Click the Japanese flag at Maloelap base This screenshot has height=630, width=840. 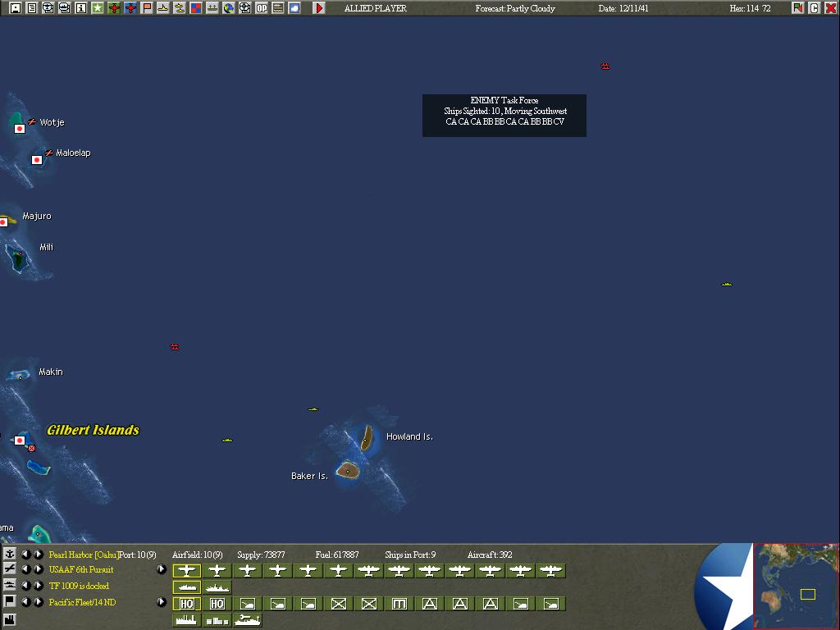tap(36, 160)
